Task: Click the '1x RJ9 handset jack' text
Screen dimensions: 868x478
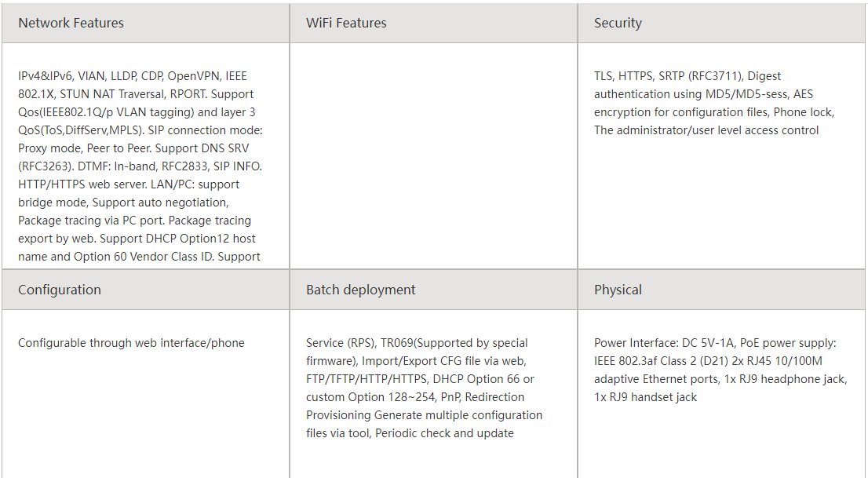Action: (x=645, y=397)
